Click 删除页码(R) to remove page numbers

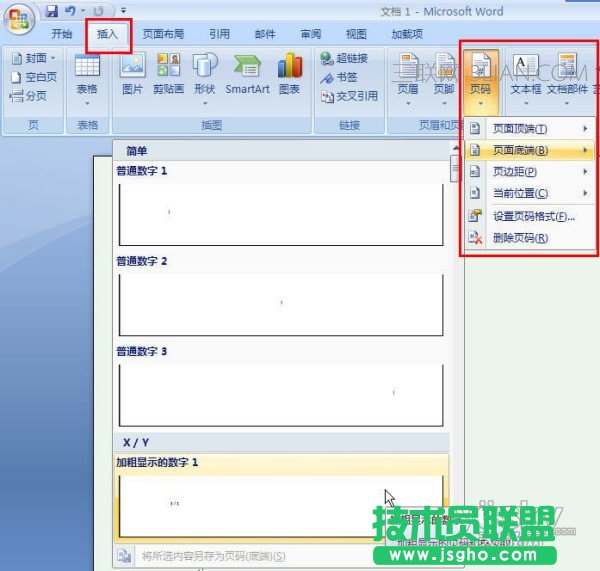pos(530,238)
